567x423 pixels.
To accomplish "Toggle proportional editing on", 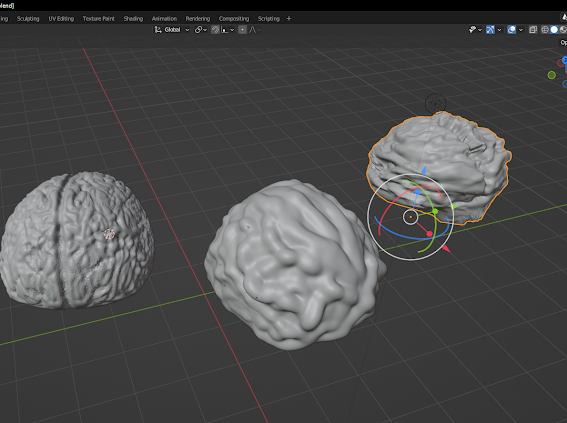I will 242,30.
